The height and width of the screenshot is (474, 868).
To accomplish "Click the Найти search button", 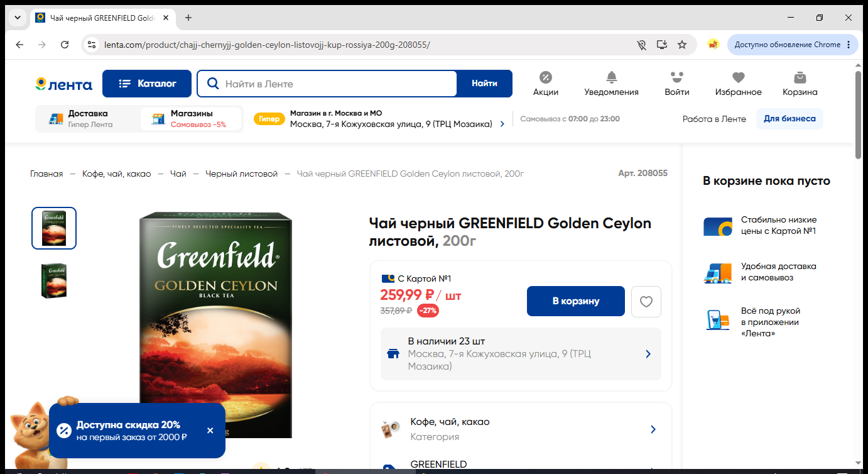I will 484,84.
